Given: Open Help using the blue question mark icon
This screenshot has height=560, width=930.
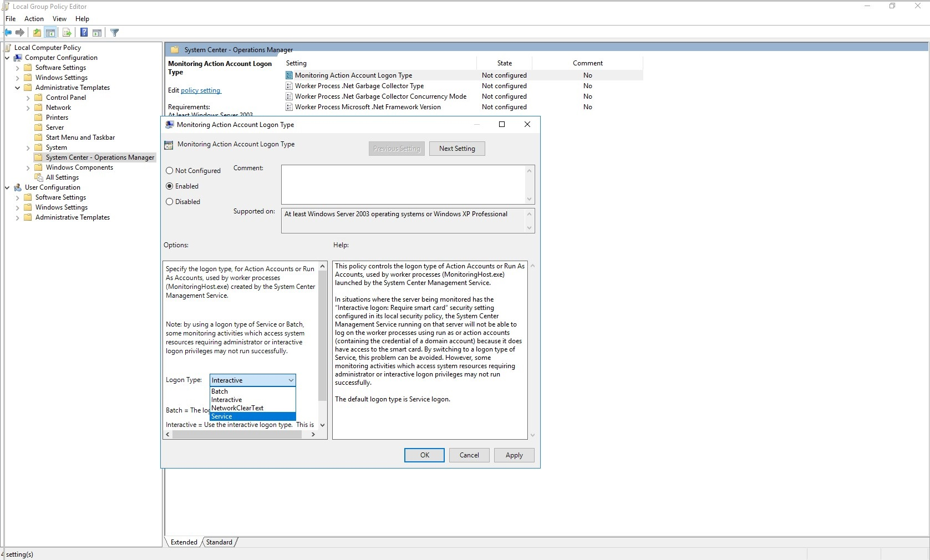Looking at the screenshot, I should [84, 32].
